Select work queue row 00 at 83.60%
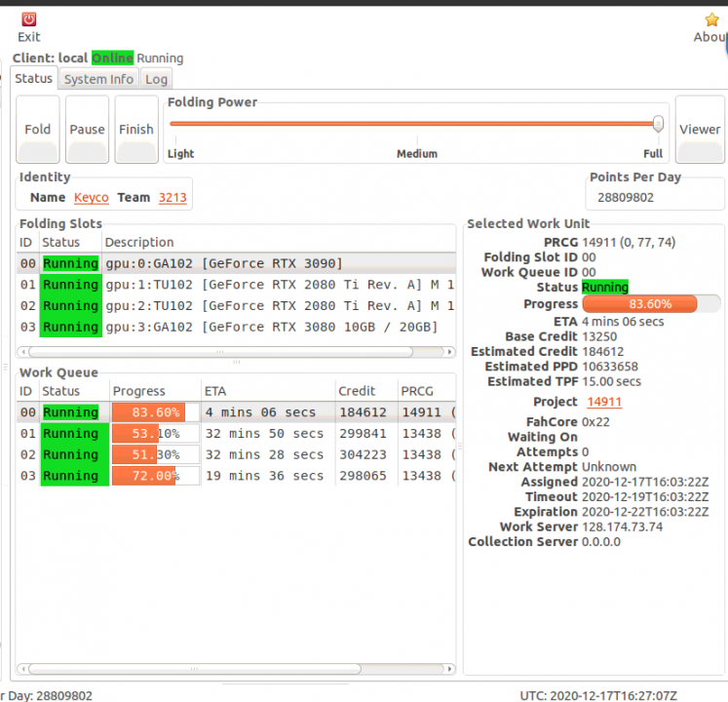The image size is (728, 702). coord(236,412)
